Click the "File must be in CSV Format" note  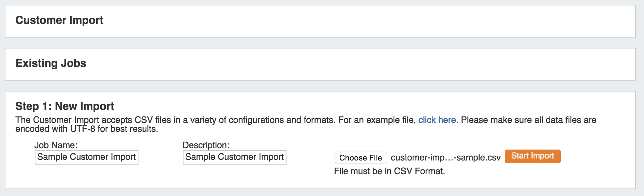[390, 171]
